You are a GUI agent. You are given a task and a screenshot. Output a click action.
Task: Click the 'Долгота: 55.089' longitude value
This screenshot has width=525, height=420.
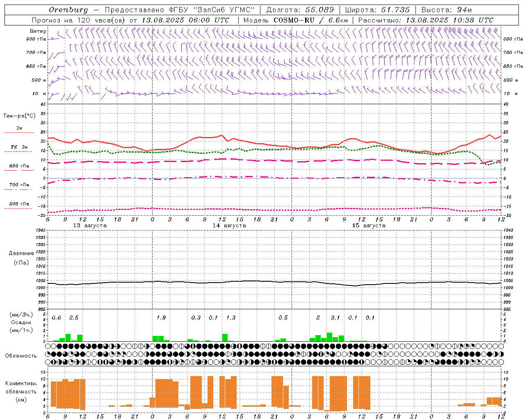300,10
